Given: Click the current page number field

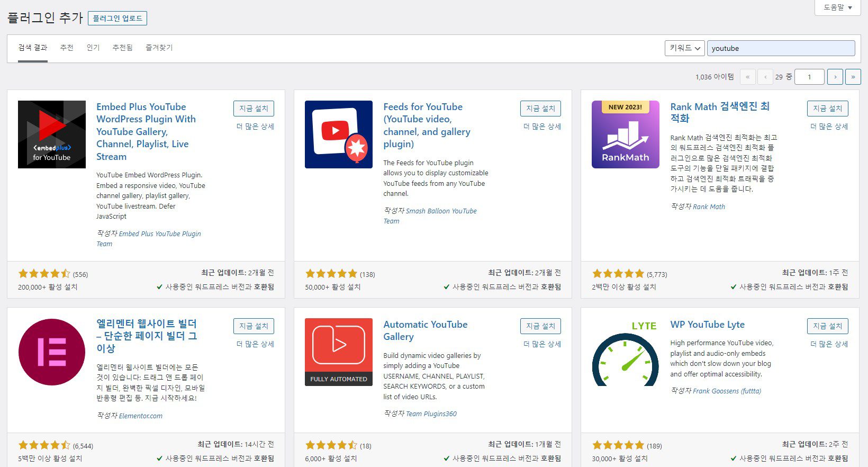Looking at the screenshot, I should [x=809, y=77].
